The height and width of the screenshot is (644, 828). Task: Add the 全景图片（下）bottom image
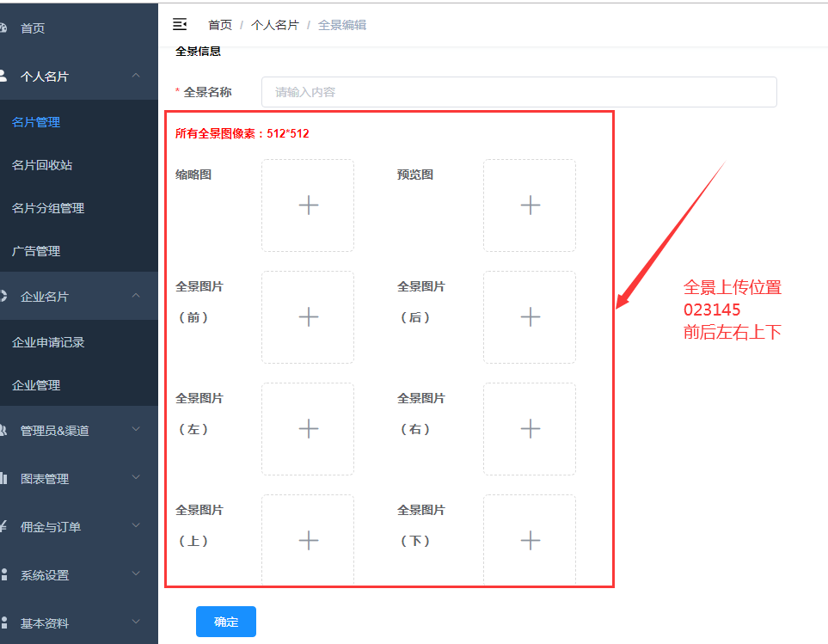tap(530, 540)
